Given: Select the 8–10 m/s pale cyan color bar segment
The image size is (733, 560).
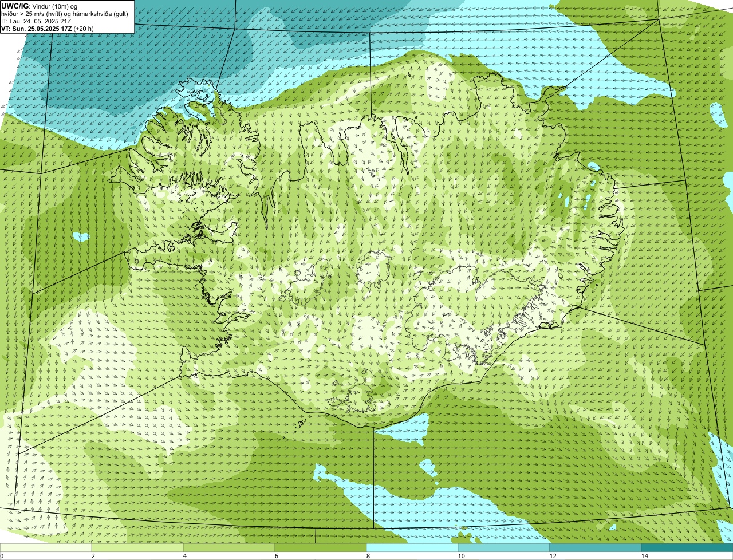Looking at the screenshot, I should point(412,547).
